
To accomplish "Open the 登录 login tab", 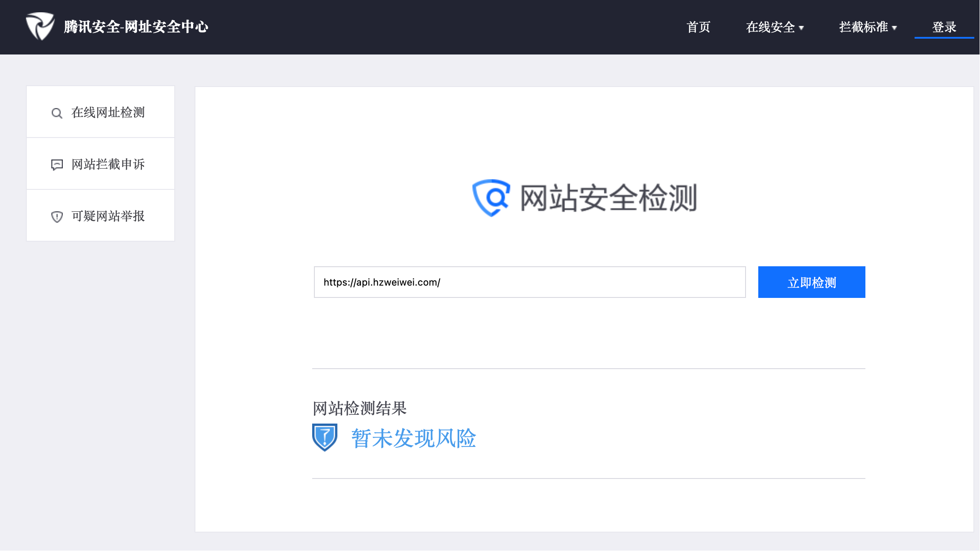I will (944, 27).
